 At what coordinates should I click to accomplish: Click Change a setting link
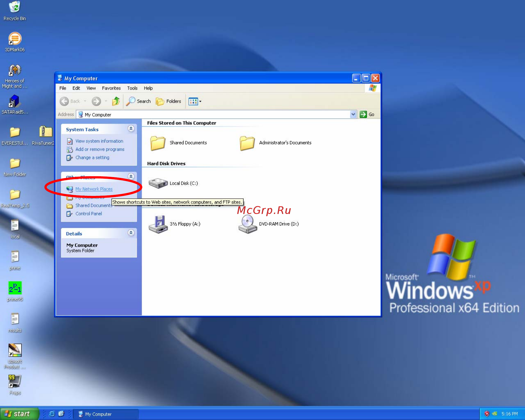(92, 158)
